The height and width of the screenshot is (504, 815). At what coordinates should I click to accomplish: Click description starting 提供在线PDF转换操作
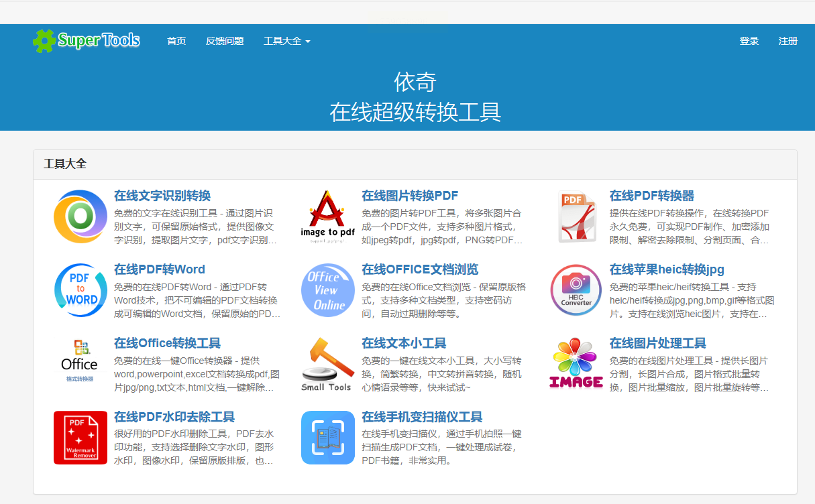690,227
